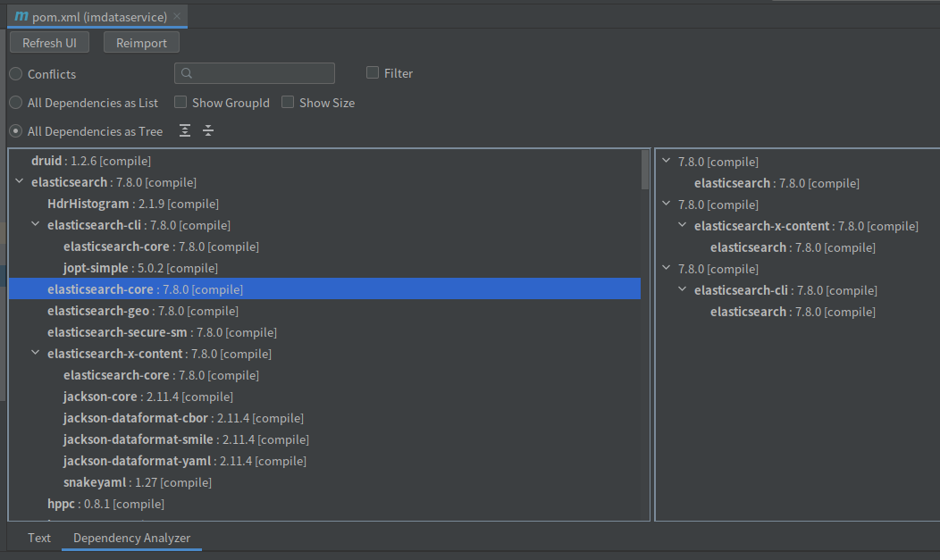This screenshot has width=940, height=560.
Task: Collapse the elasticsearch-x-content node in left tree
Action: [x=36, y=353]
